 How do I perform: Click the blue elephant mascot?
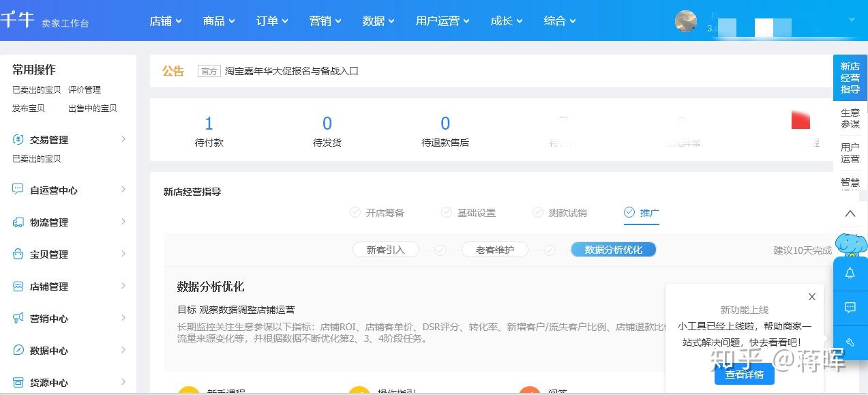pos(851,245)
